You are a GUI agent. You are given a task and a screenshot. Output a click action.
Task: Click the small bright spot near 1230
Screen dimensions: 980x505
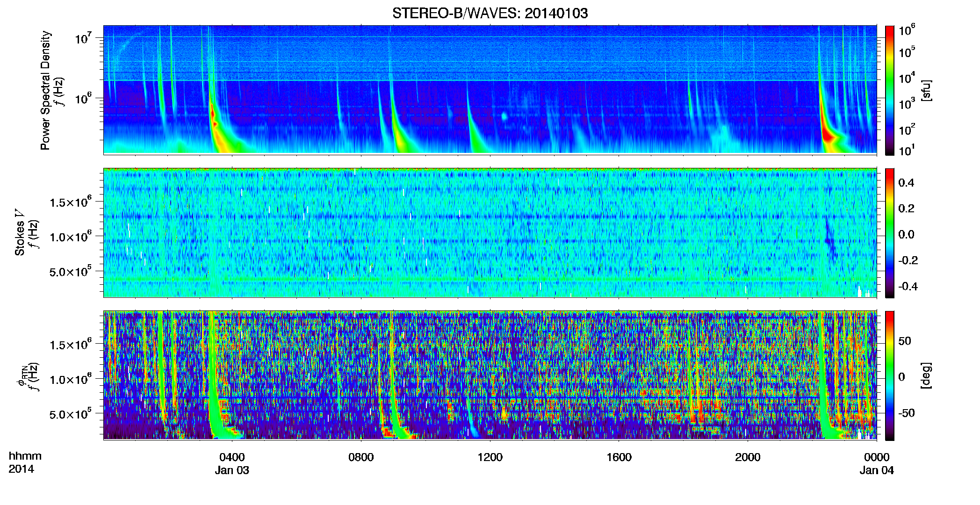tap(504, 116)
